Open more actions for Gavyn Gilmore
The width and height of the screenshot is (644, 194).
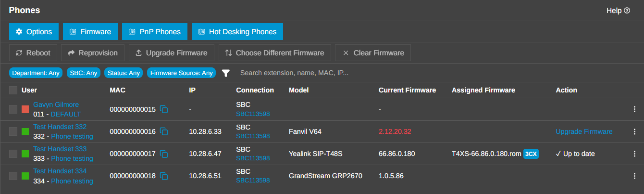click(634, 109)
